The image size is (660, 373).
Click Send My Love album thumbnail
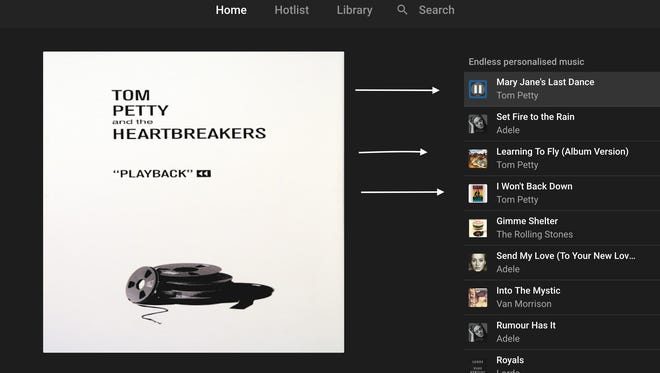pos(478,263)
